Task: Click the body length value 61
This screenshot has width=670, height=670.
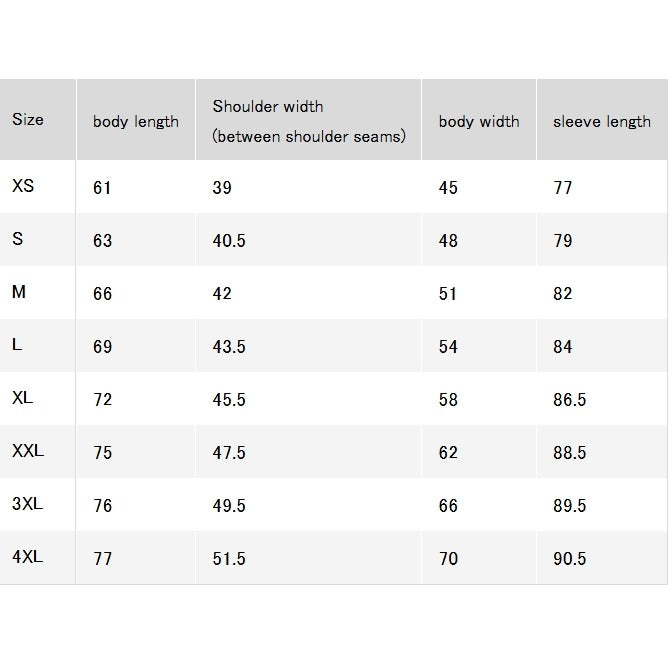Action: point(102,188)
